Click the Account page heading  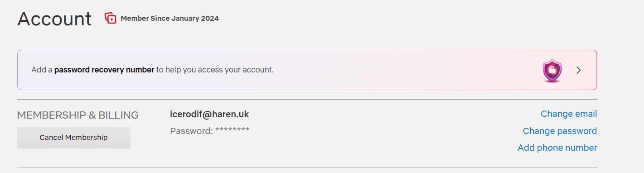tap(54, 19)
